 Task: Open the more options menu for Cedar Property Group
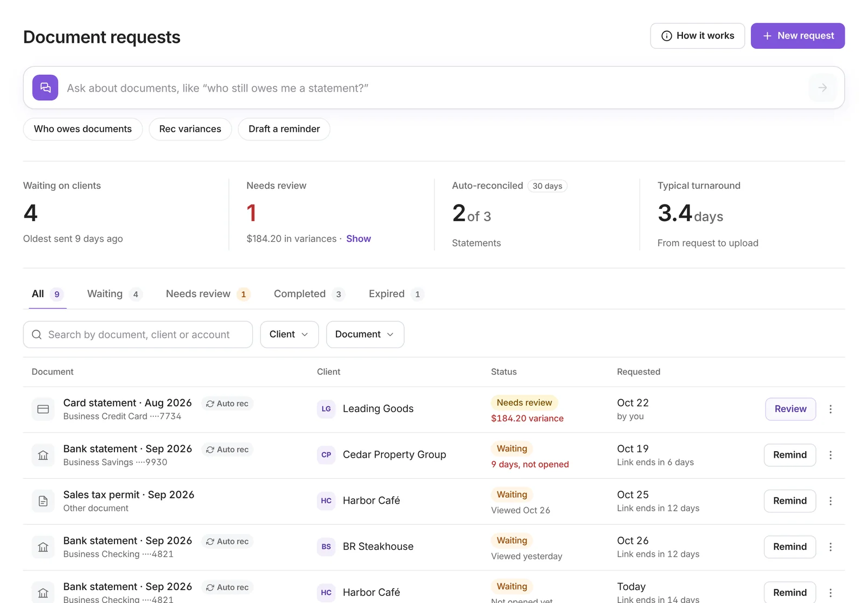(x=831, y=455)
